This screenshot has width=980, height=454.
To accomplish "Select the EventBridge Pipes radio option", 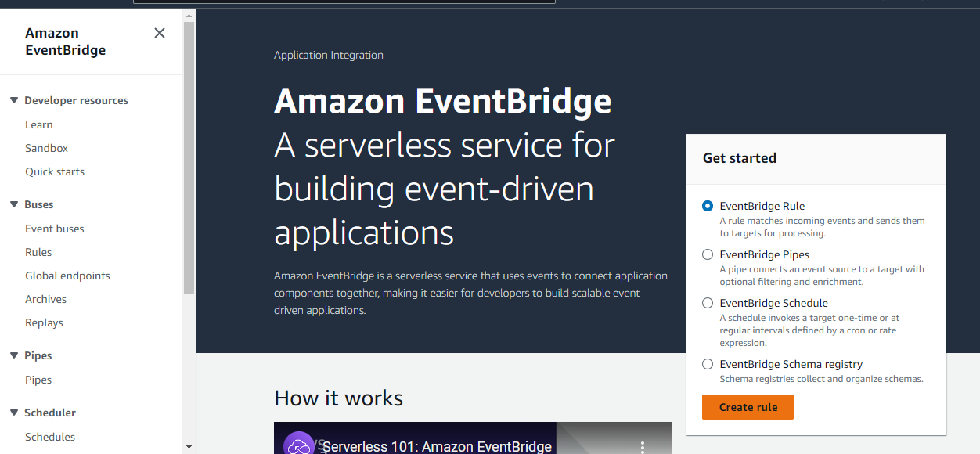I will click(x=708, y=254).
